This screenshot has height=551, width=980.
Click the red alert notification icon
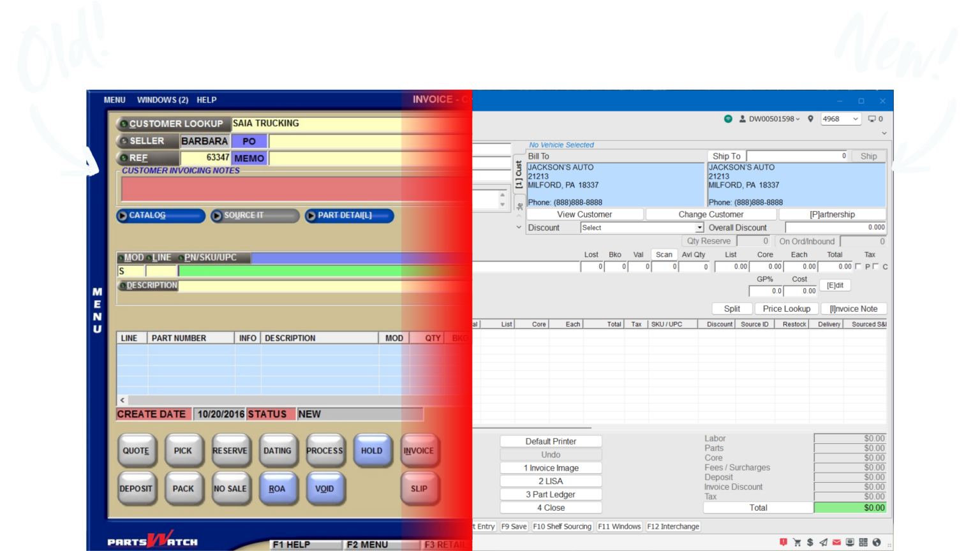(x=783, y=542)
